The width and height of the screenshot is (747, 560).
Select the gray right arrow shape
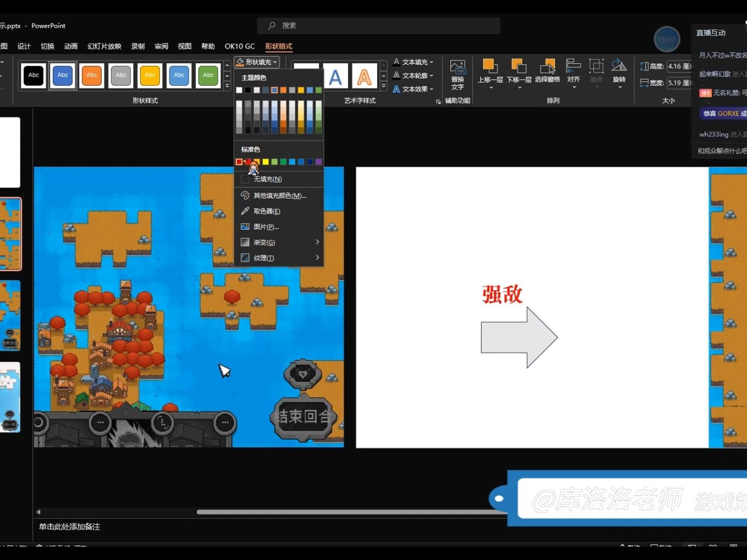click(x=519, y=337)
